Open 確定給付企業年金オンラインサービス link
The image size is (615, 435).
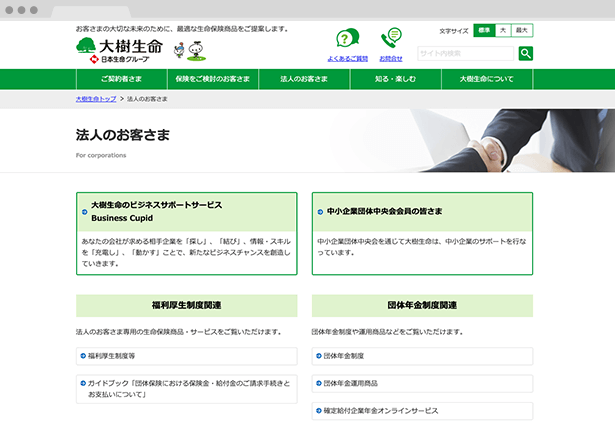pos(422,411)
